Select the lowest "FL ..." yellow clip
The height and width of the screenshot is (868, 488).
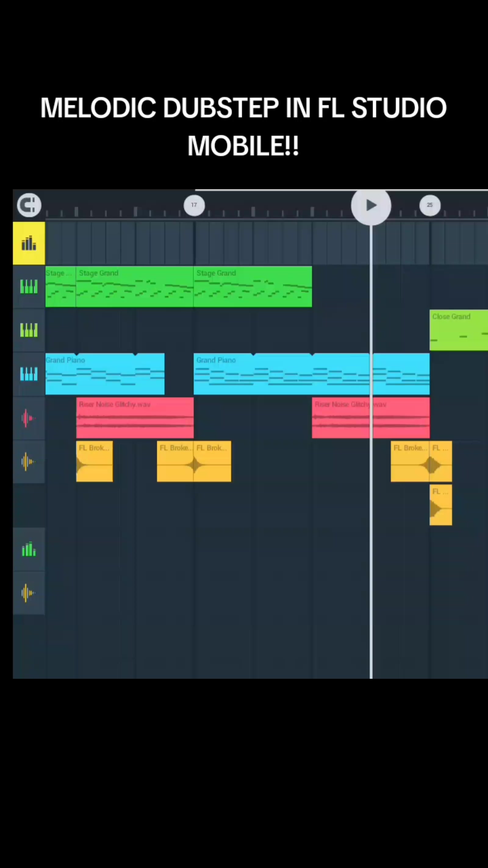441,505
